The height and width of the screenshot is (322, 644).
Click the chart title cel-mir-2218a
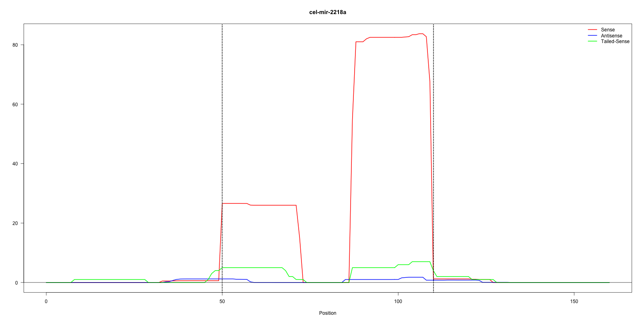pyautogui.click(x=327, y=12)
